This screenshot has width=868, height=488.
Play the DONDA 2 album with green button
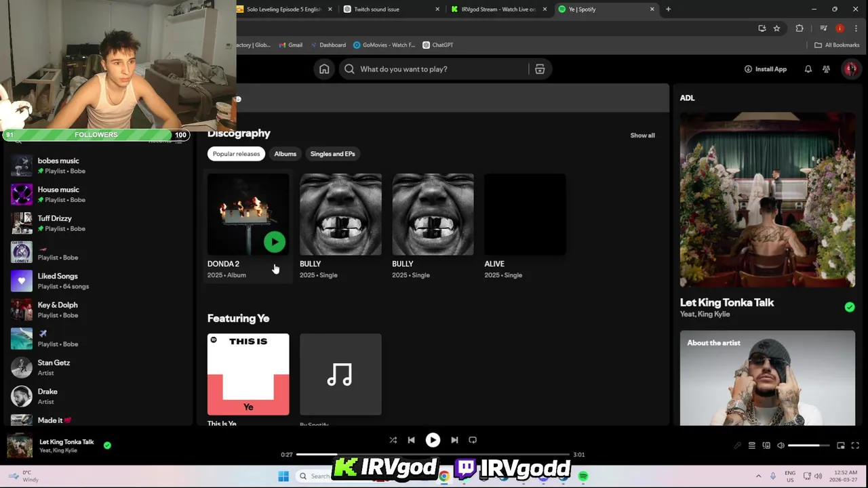275,242
